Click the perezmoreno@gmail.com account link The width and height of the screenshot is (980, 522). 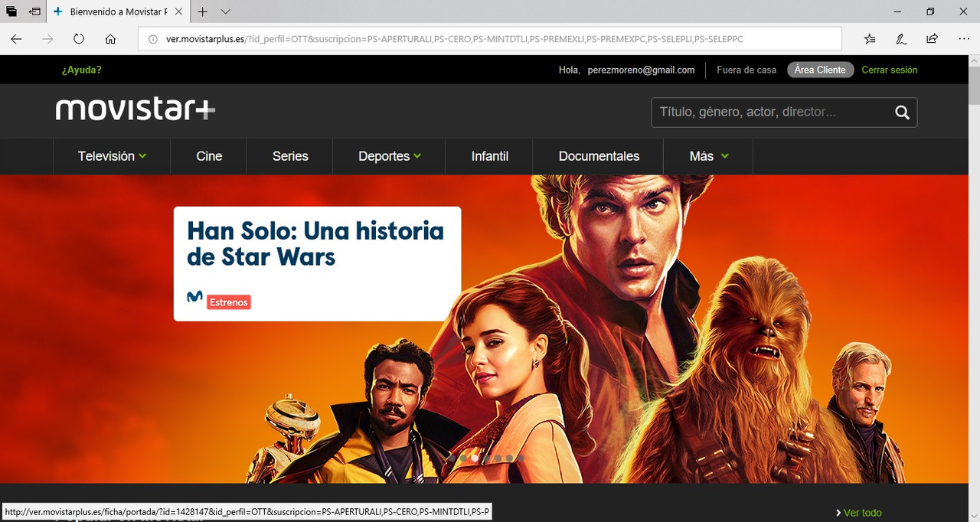pyautogui.click(x=641, y=70)
